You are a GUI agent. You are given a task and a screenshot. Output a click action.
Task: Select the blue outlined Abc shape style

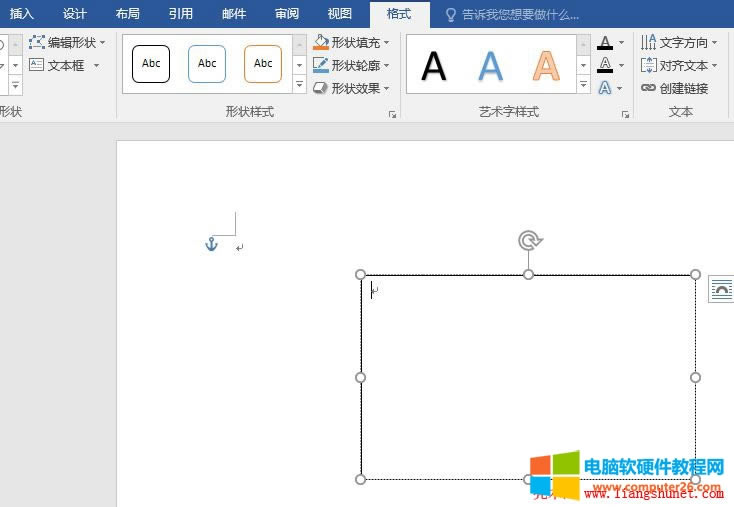point(207,64)
